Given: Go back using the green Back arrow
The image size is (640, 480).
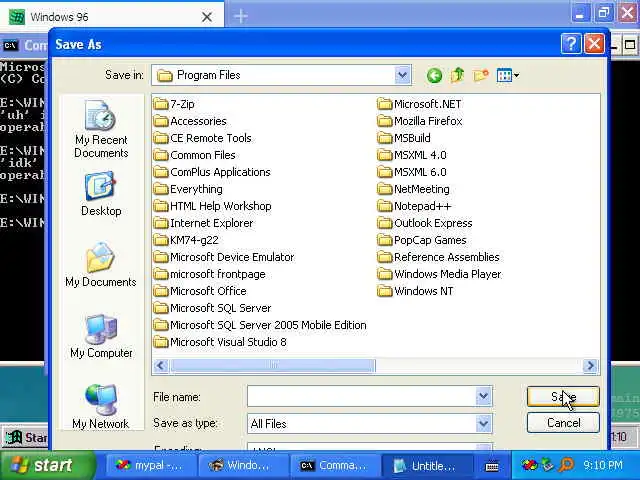Looking at the screenshot, I should pyautogui.click(x=434, y=76).
